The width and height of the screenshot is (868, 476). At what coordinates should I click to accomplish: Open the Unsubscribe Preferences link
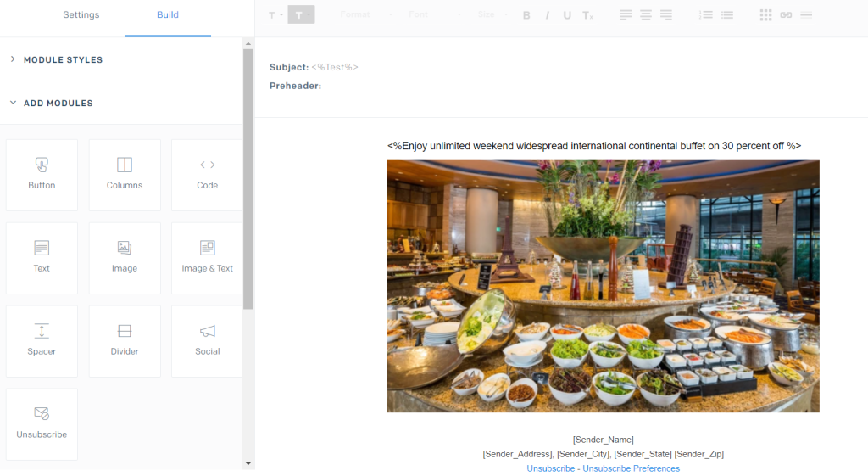631,468
